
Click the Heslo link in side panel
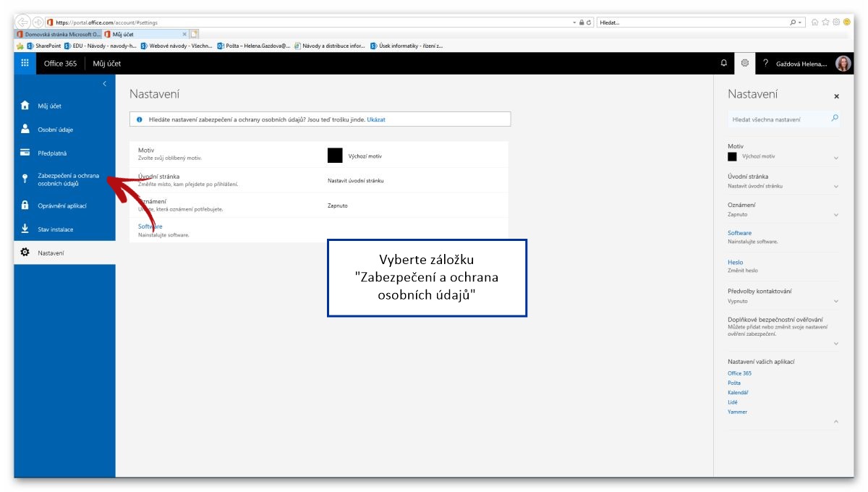[735, 262]
